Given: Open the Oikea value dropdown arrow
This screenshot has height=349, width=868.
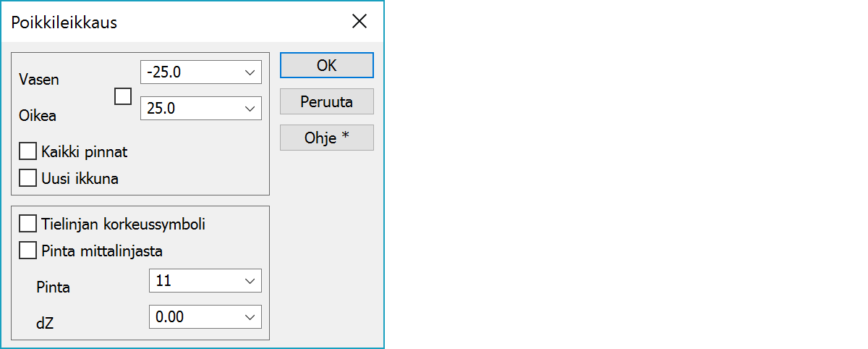Looking at the screenshot, I should [250, 109].
